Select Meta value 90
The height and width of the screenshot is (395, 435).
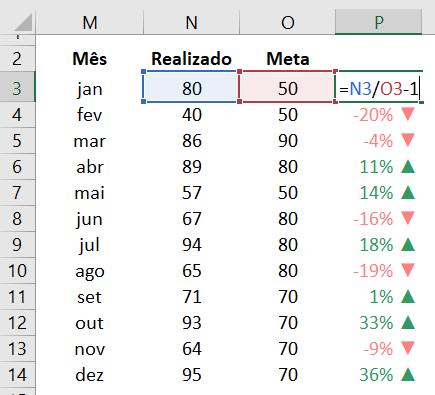tap(287, 141)
